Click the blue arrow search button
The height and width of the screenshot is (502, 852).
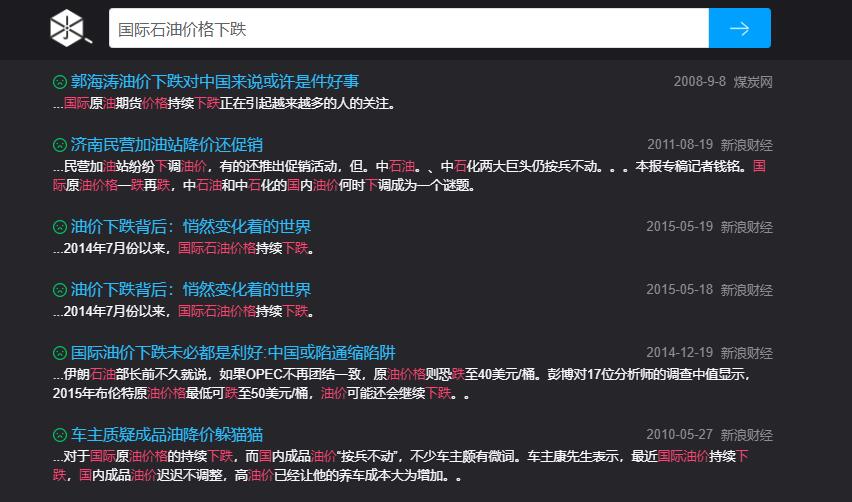(740, 28)
